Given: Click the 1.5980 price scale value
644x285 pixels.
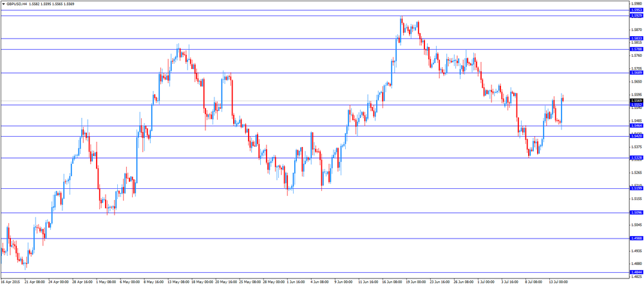Looking at the screenshot, I should point(636,3).
